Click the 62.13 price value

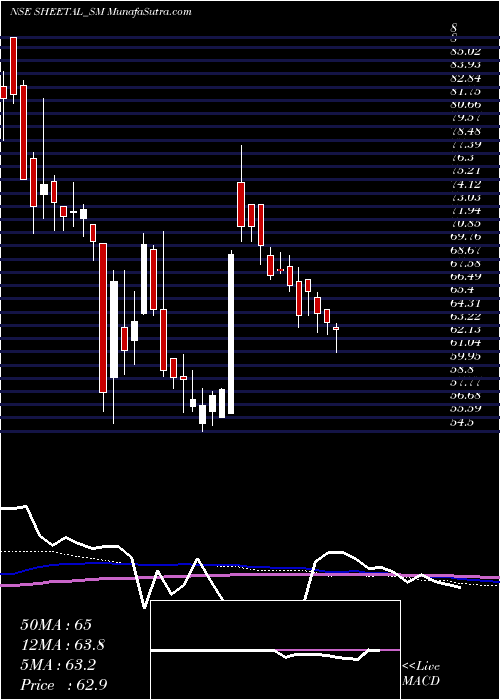[465, 329]
